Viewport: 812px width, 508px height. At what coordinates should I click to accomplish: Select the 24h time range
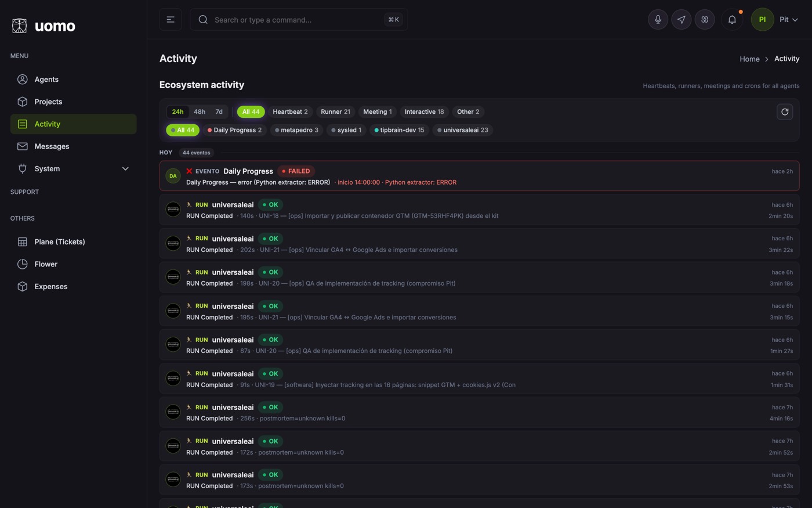tap(177, 112)
